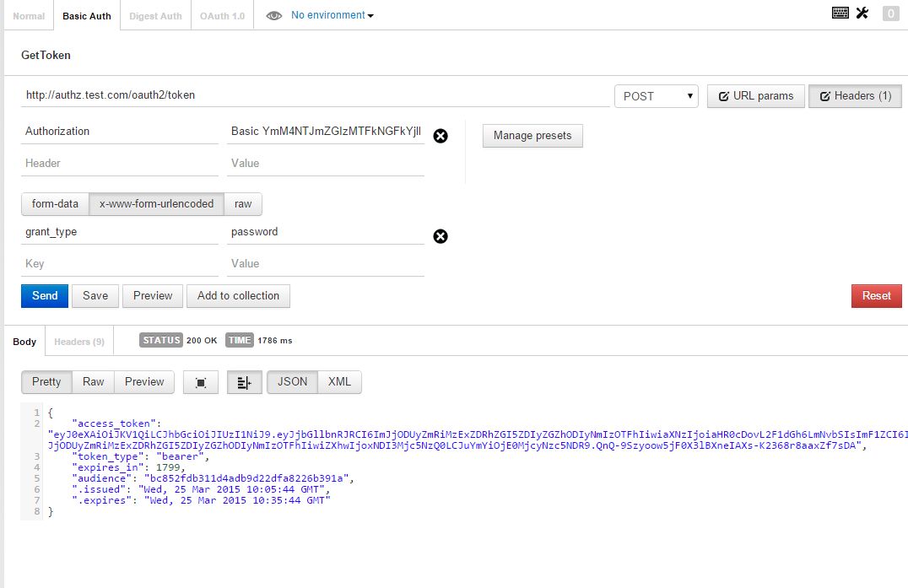Switch body type to form-data
908x588 pixels.
55,203
